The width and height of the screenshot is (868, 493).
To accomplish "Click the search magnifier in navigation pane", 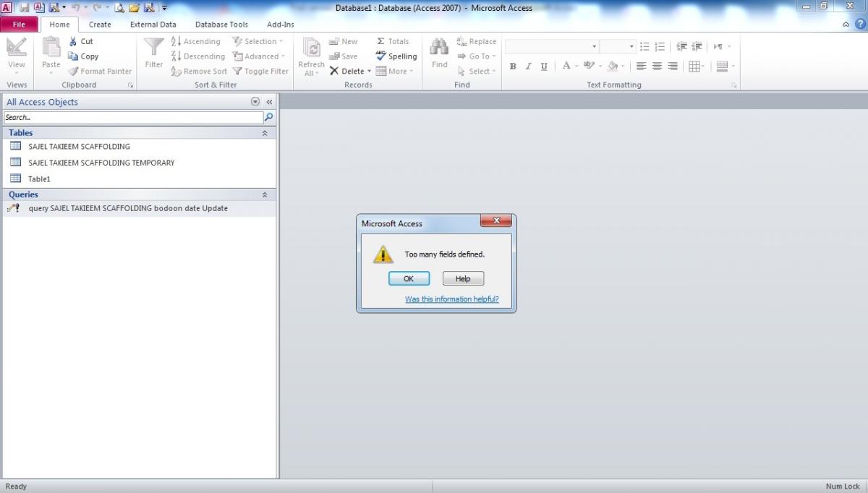I will coord(269,117).
